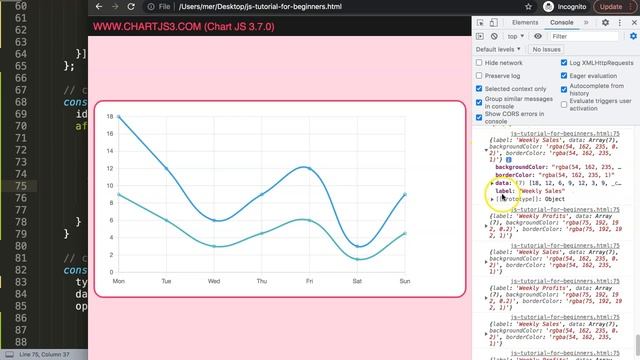
Task: Toggle the device toolbar icon
Action: coord(493,23)
